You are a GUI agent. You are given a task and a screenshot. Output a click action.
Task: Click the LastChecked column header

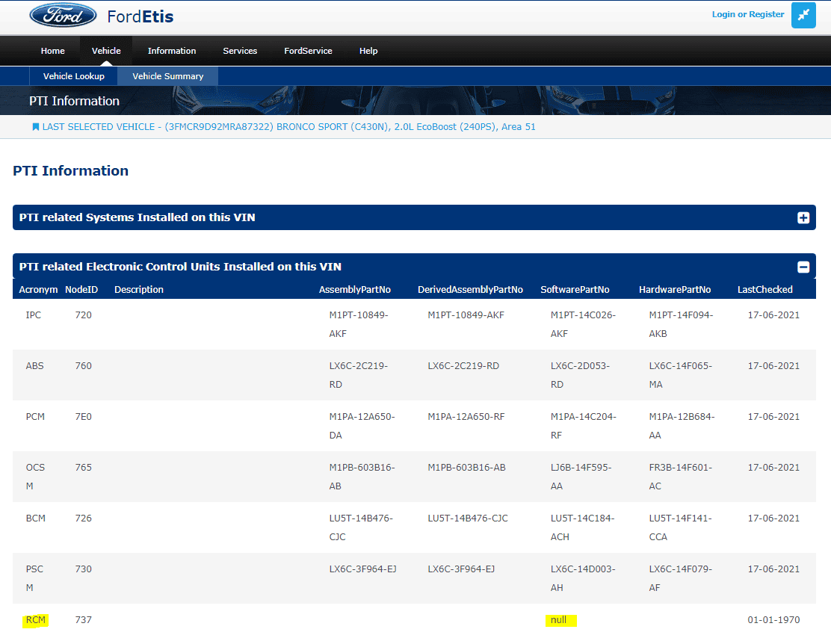point(764,290)
